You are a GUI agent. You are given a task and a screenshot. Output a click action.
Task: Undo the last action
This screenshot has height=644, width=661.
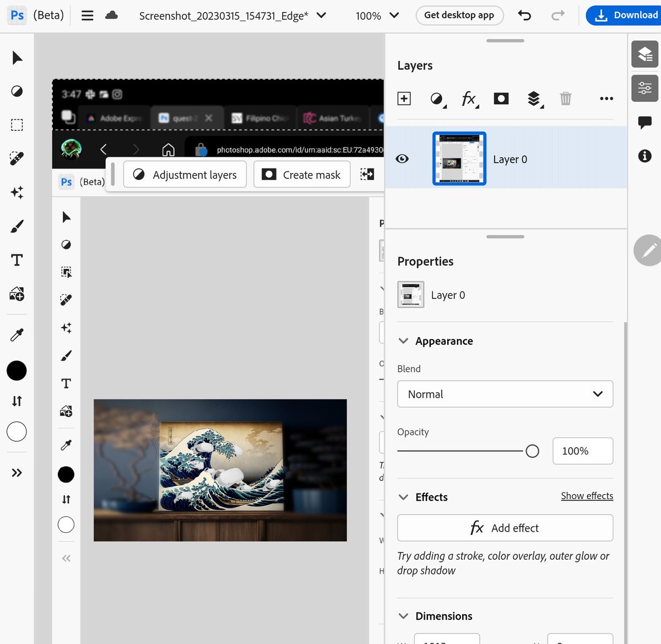524,15
